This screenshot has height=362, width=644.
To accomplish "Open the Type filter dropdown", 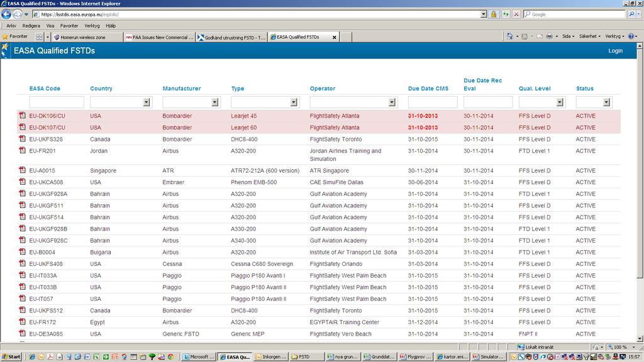I will point(294,102).
